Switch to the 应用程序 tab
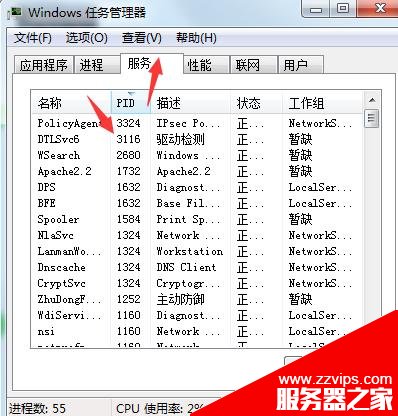 [44, 65]
